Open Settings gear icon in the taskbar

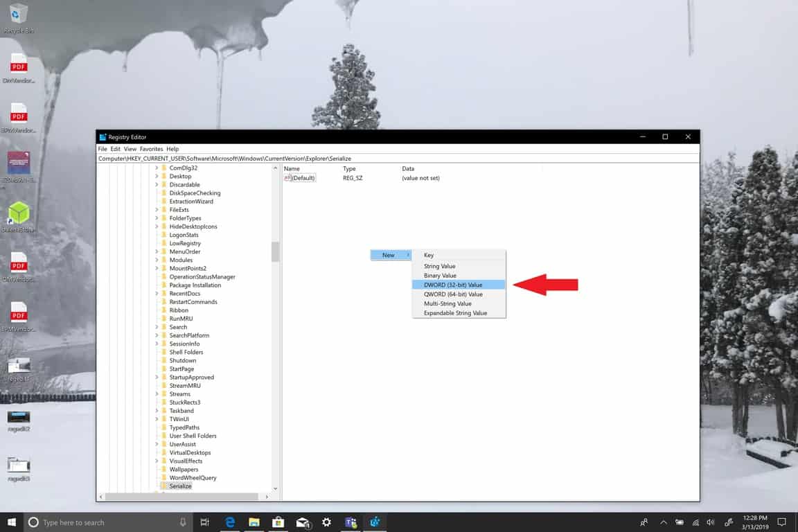(326, 522)
